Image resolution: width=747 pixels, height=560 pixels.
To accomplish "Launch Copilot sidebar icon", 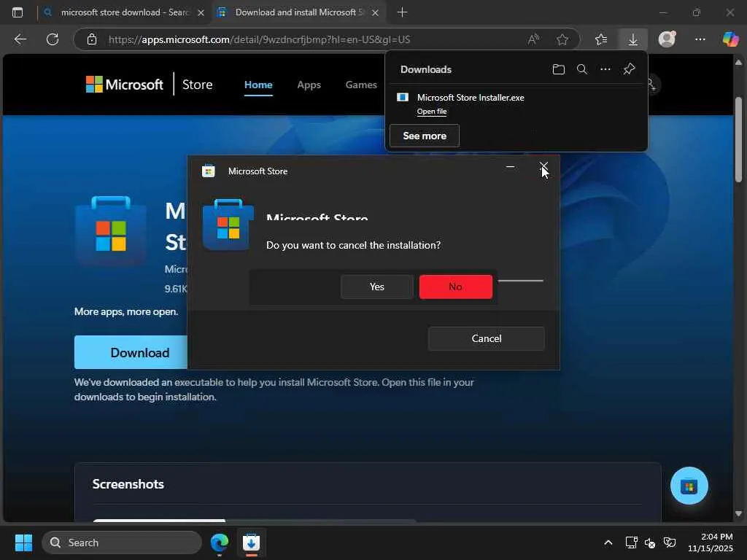I will [x=730, y=39].
